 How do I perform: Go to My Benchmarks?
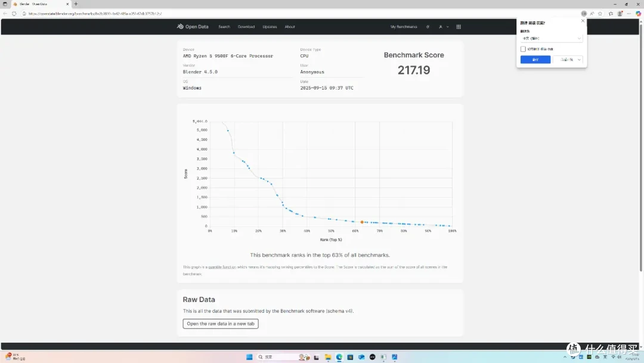coord(403,27)
